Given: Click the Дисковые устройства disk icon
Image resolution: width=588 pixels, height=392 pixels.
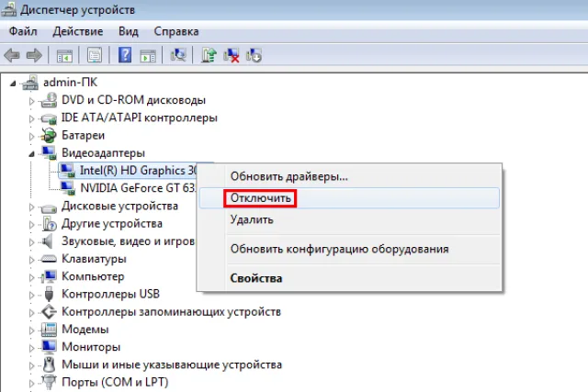Looking at the screenshot, I should click(49, 207).
